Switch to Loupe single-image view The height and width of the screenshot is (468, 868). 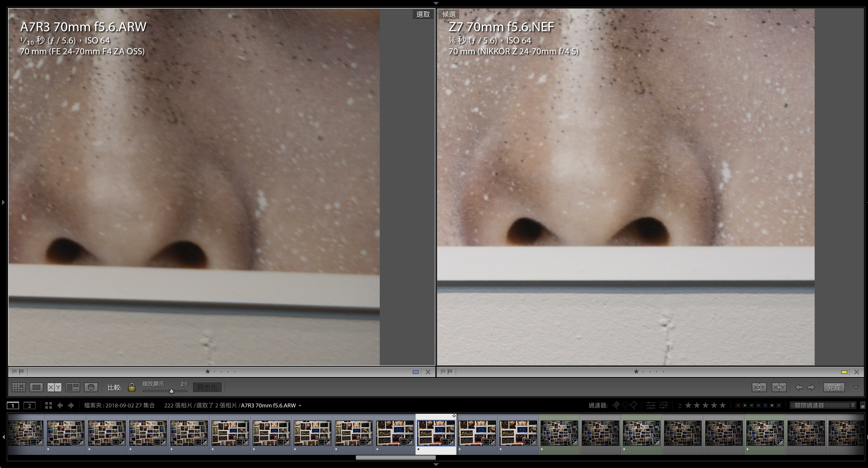(x=36, y=387)
